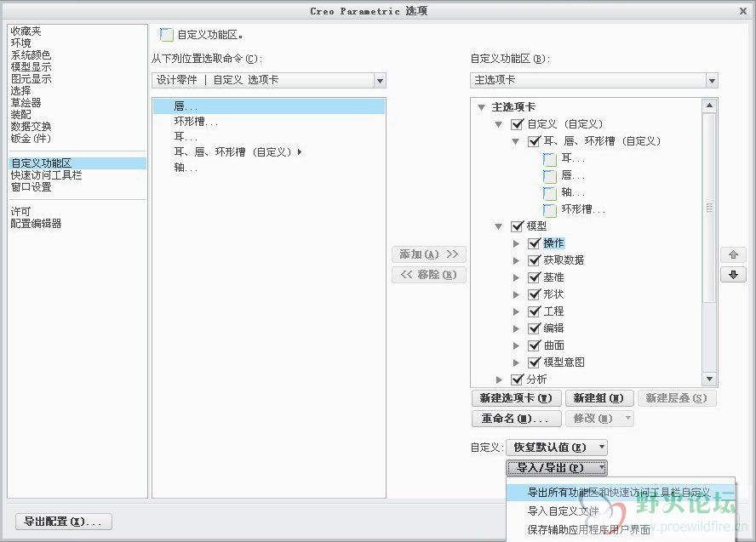Toggle the 分析 tab checkbox

pos(517,379)
